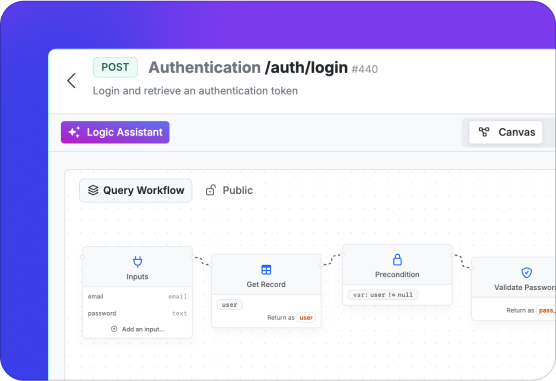Image resolution: width=556 pixels, height=381 pixels.
Task: Go back with the left chevron arrow
Action: pyautogui.click(x=71, y=81)
